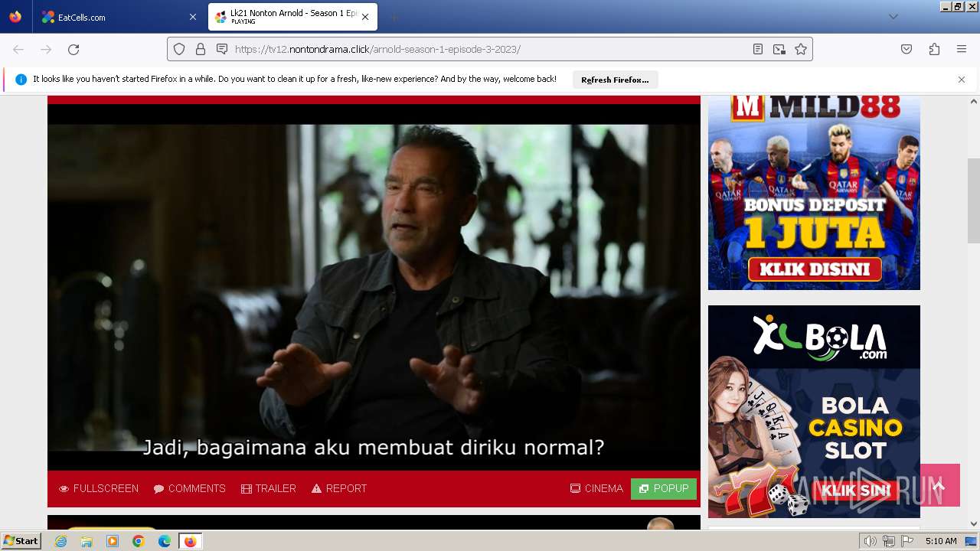The height and width of the screenshot is (551, 980).
Task: Close the Lk21 Nonton Arnold tab
Action: click(x=365, y=17)
